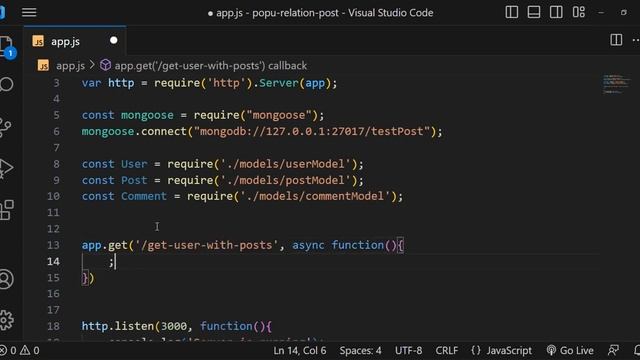Toggle the bottom panel layout

pos(534,12)
